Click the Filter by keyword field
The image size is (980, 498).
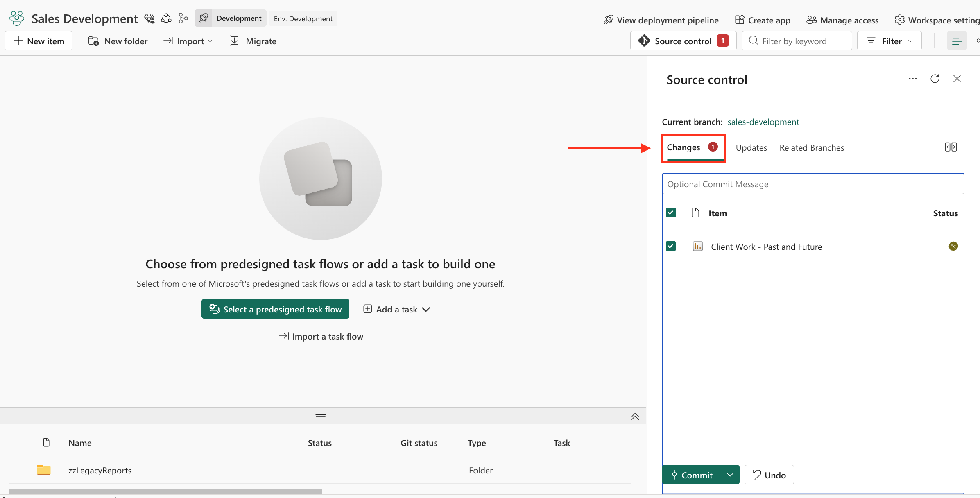pos(797,41)
